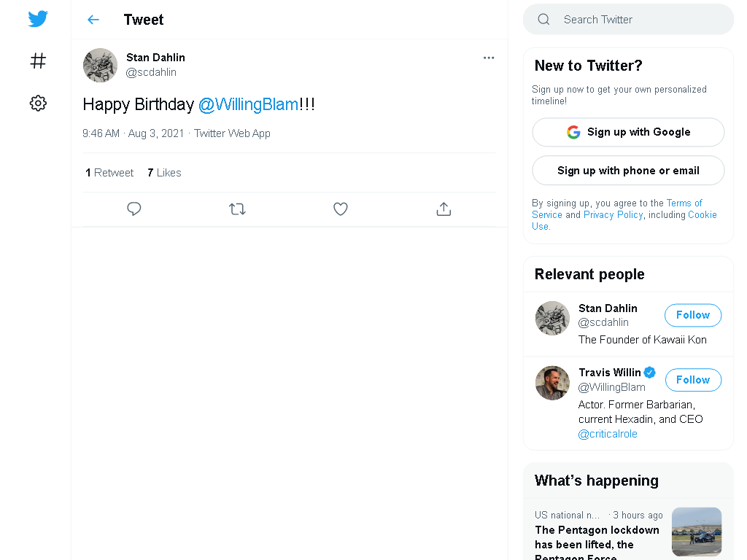Click the Twitter bird home logo
The width and height of the screenshot is (747, 560).
38,19
